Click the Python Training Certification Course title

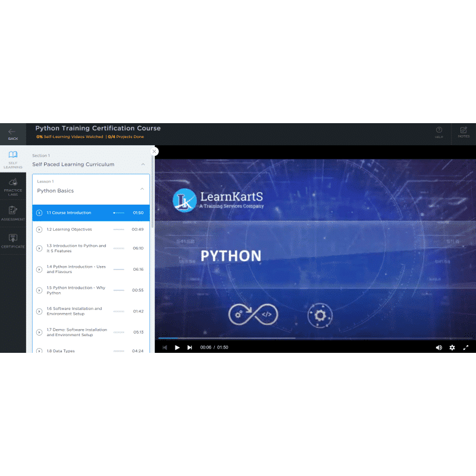pos(98,128)
